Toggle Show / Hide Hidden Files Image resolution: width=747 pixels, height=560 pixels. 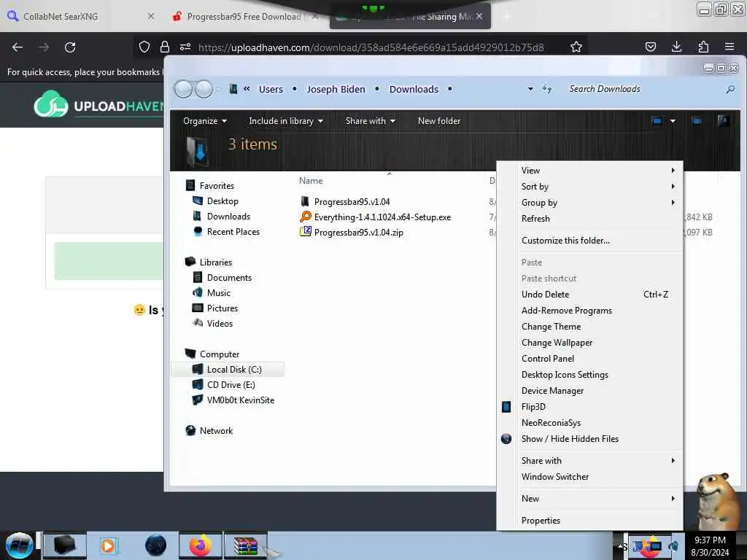(589, 438)
